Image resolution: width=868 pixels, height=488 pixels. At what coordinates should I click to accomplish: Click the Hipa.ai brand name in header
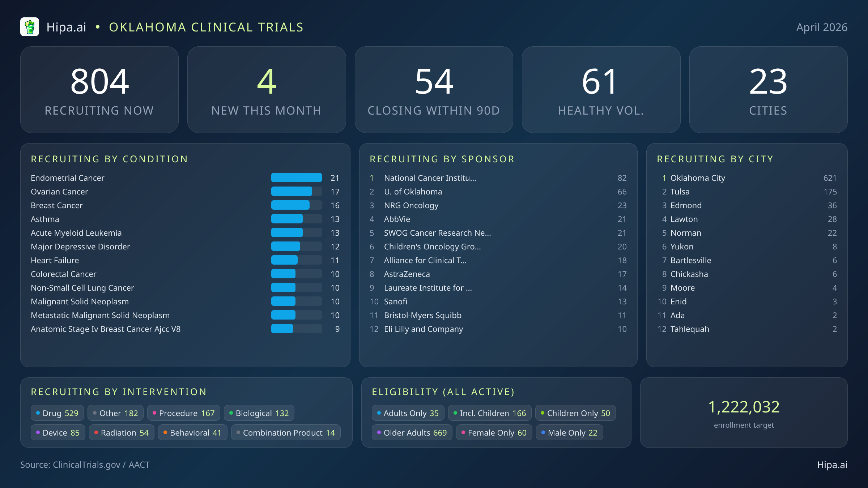point(67,27)
